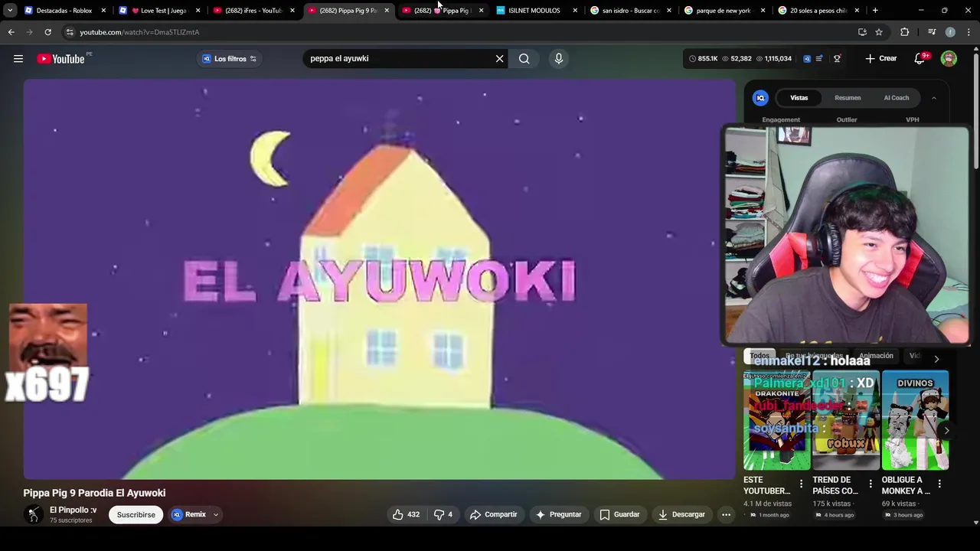Start voice search with microphone
The width and height of the screenshot is (980, 551).
click(x=558, y=58)
